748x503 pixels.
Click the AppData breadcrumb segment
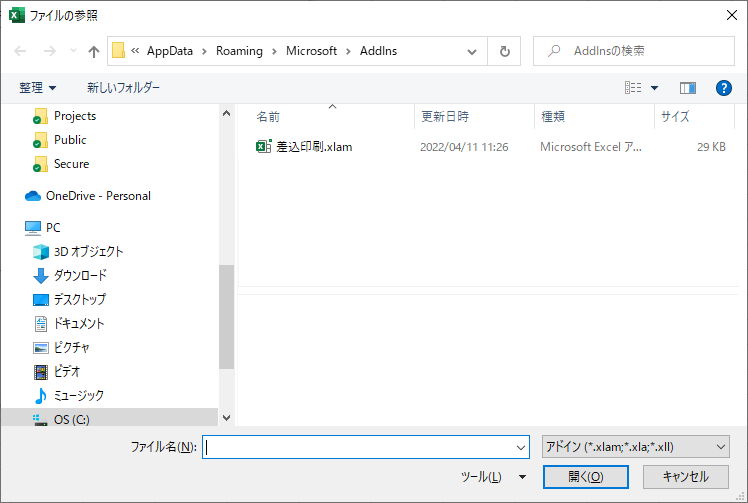(x=170, y=51)
